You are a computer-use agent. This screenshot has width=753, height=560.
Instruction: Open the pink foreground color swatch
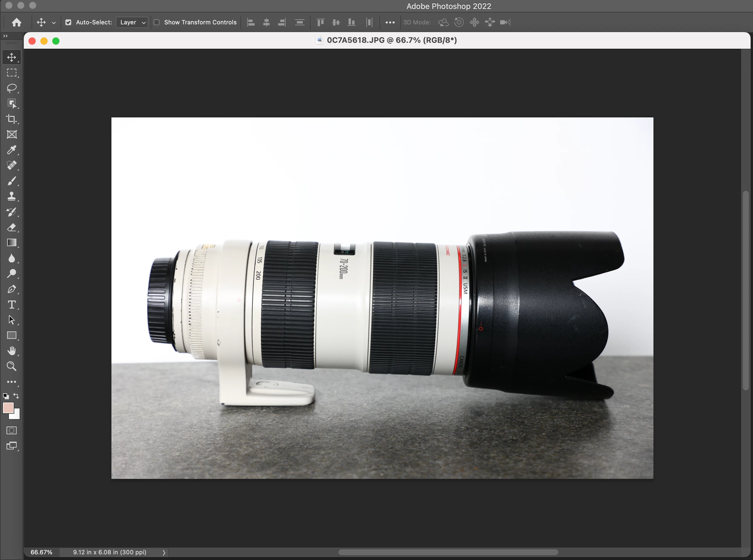tap(8, 408)
